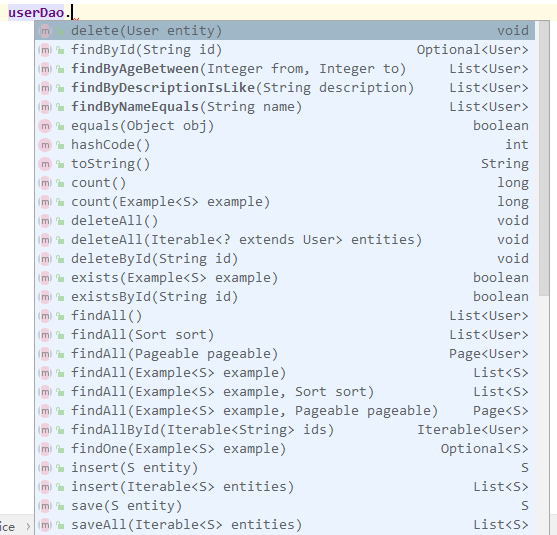The image size is (557, 535).
Task: Select findAll(Pageable pageable) suggestion
Action: point(285,354)
